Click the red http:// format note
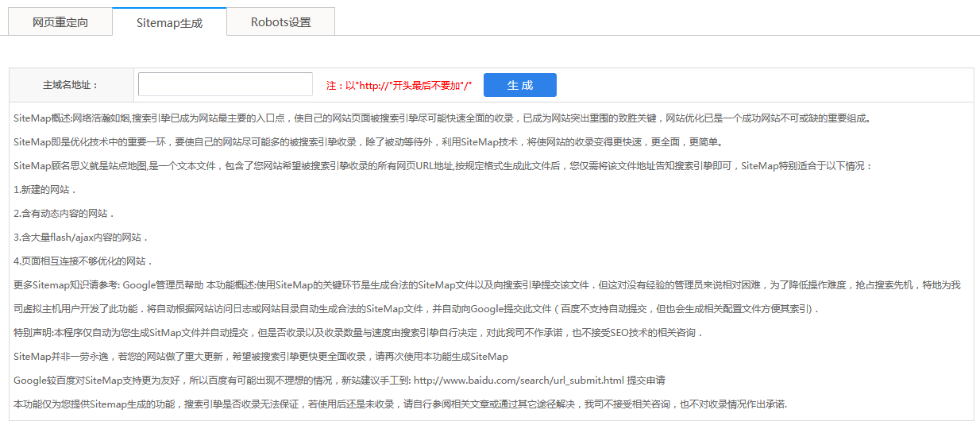 [399, 86]
